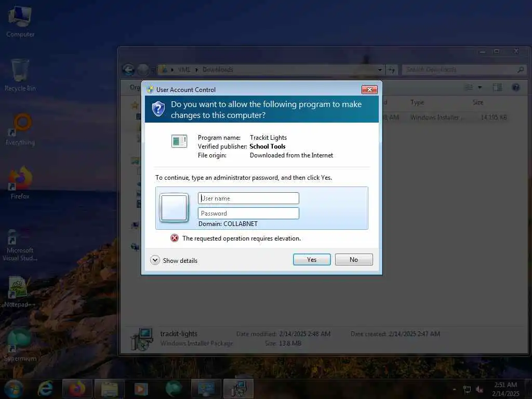Expand Show details chevron
This screenshot has height=399, width=532.
pyautogui.click(x=155, y=260)
